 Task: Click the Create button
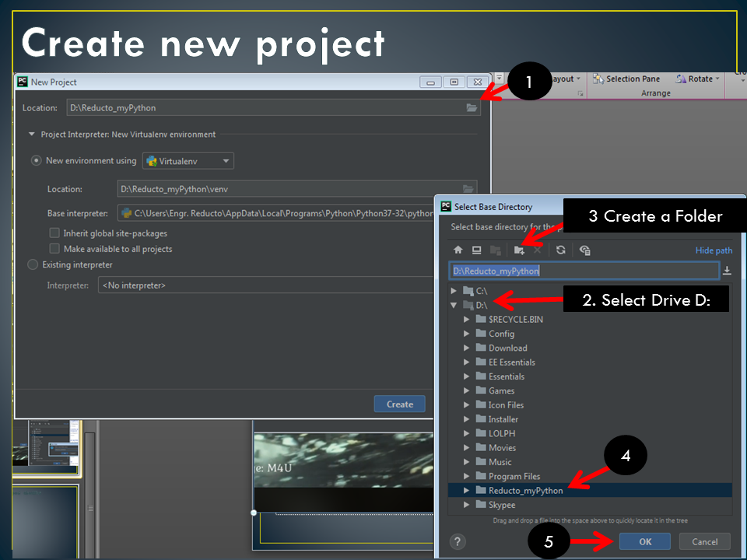399,404
